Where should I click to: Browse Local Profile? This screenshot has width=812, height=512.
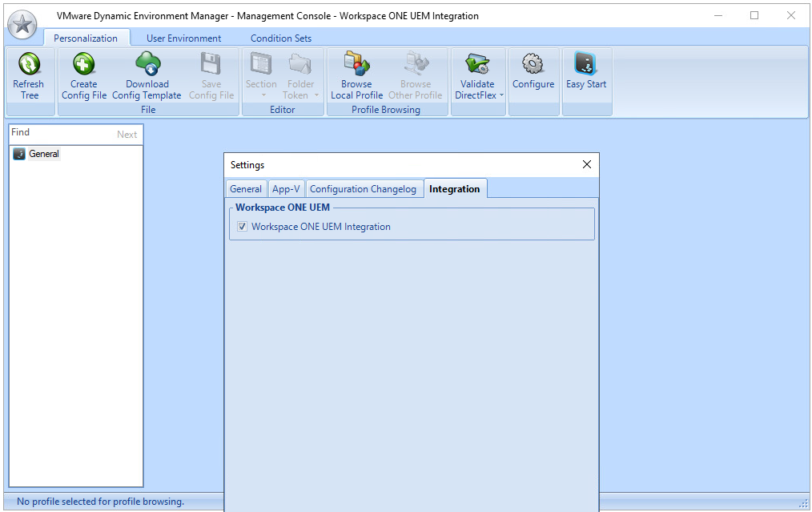[x=357, y=77]
